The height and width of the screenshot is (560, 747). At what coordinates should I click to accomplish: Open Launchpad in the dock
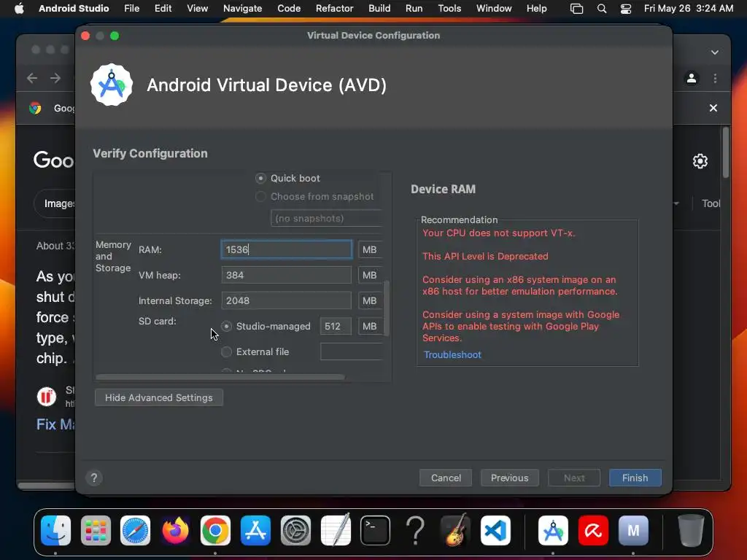tap(96, 530)
